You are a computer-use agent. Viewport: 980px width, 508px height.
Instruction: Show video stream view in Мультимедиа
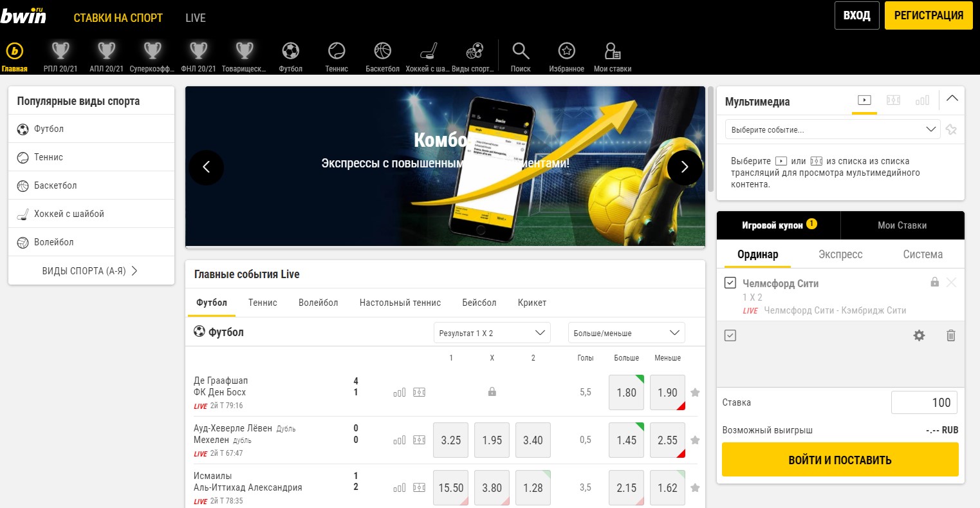pyautogui.click(x=864, y=100)
